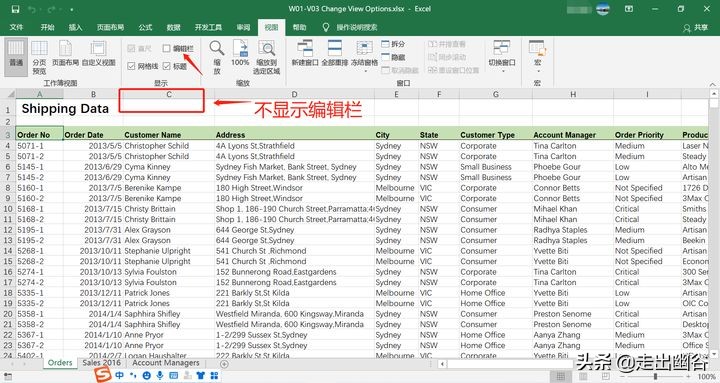Click the 100% zoom level in status bar
Viewport: 720px width, 383px height.
point(706,377)
